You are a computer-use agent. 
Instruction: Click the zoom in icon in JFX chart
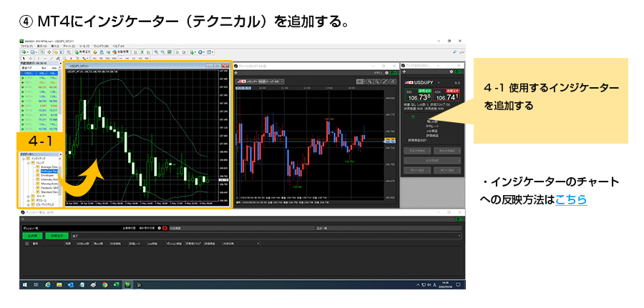click(370, 81)
